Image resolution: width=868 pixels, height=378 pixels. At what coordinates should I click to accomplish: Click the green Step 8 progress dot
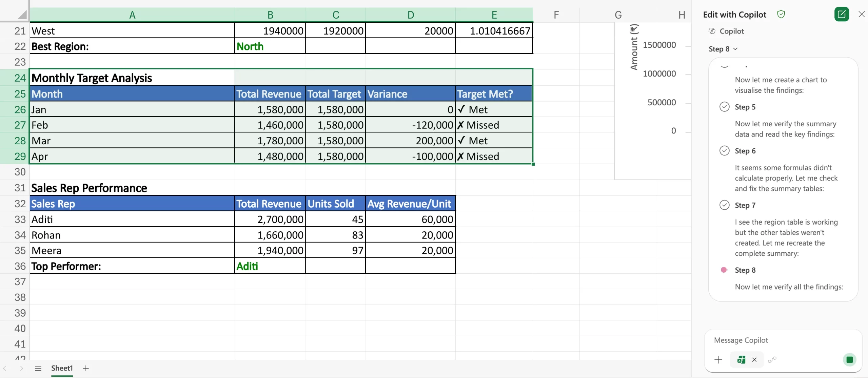click(x=724, y=270)
